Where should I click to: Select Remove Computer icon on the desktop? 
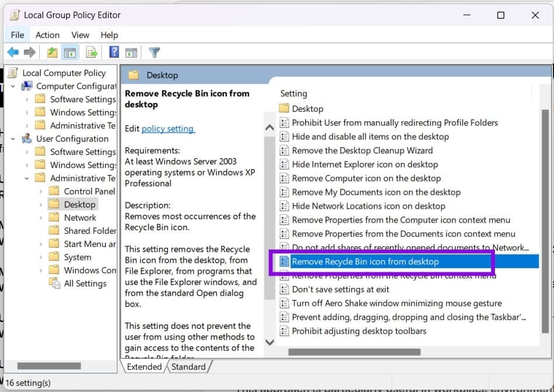point(366,178)
